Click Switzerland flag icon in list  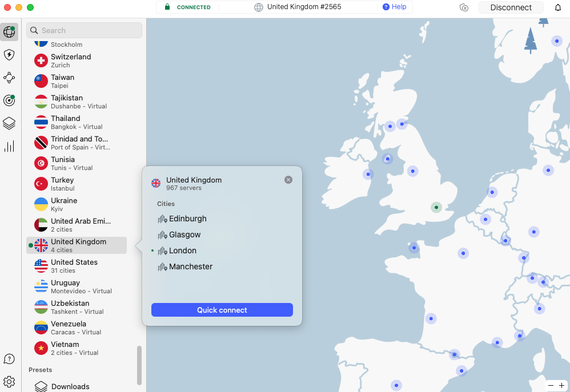pyautogui.click(x=41, y=60)
